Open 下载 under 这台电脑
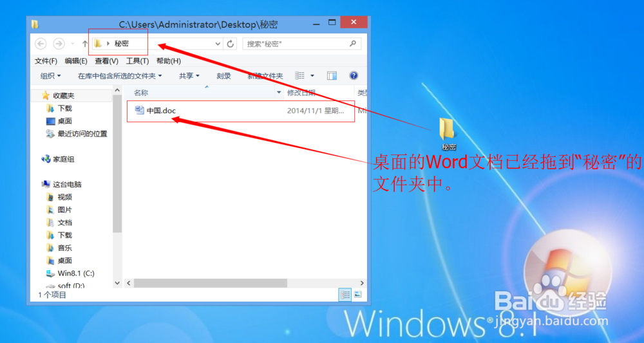 click(x=65, y=236)
